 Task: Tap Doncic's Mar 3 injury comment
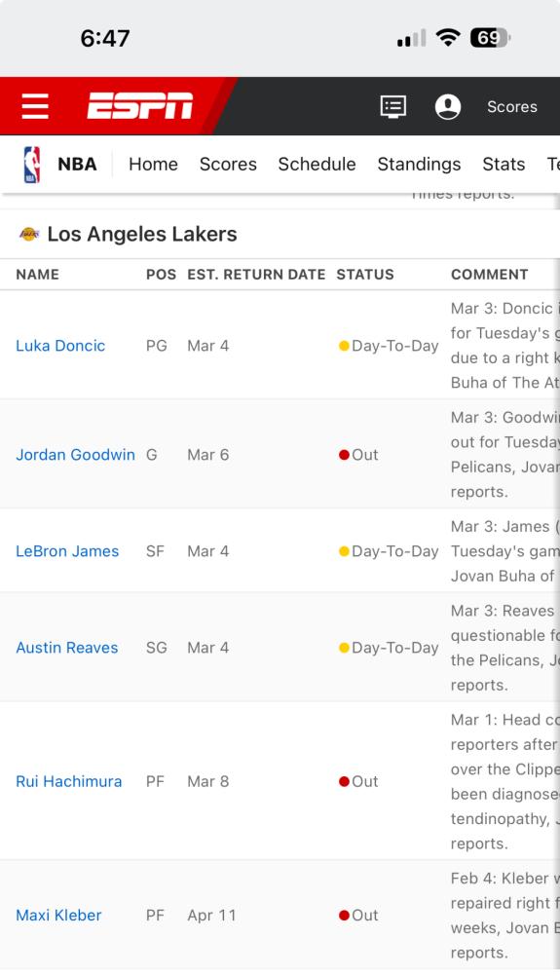coord(504,346)
